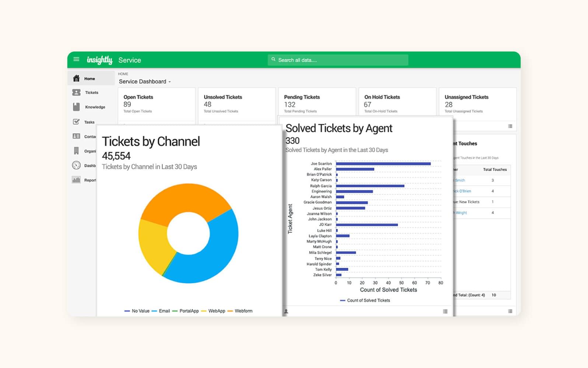Click the Knowledge book icon
The height and width of the screenshot is (368, 588).
point(76,107)
